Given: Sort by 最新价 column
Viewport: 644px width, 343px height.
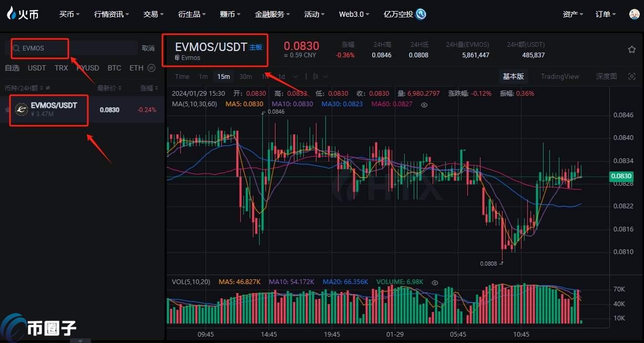Looking at the screenshot, I should click(109, 88).
